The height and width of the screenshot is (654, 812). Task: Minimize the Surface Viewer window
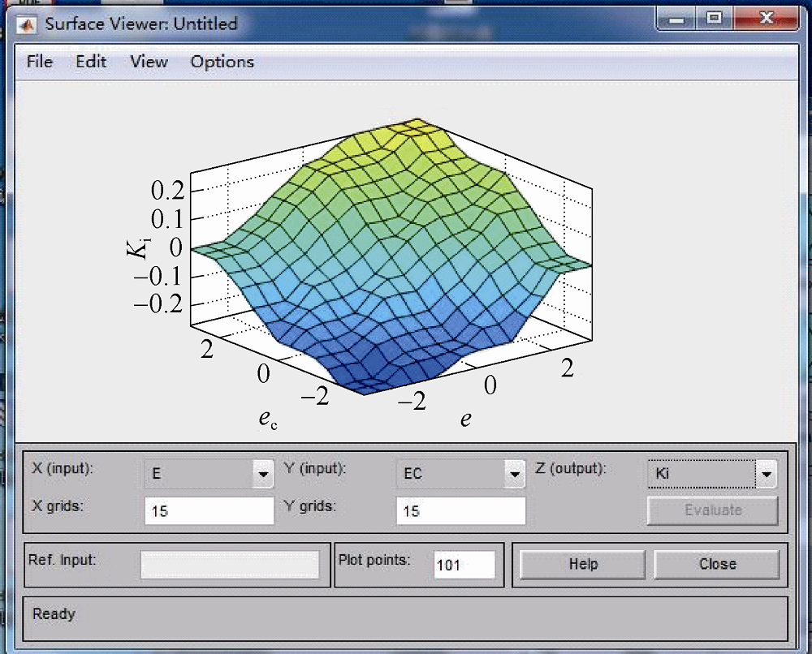676,19
